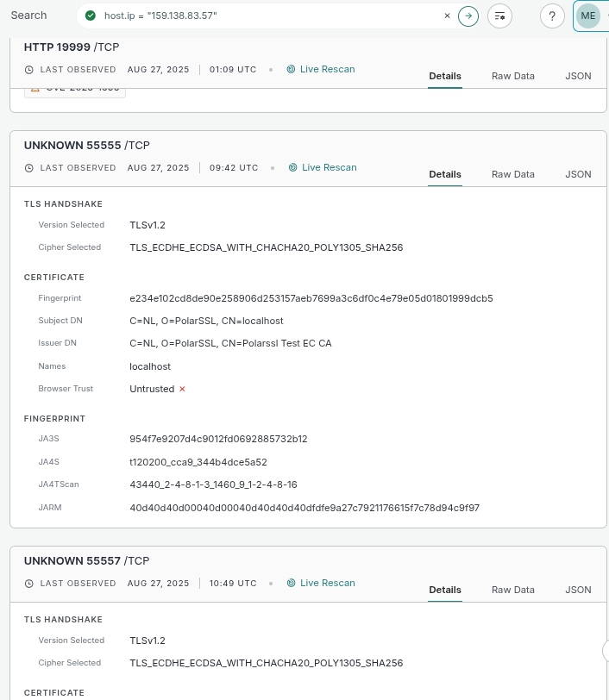
Task: Click Live Rescan for port 55555
Action: coord(329,167)
